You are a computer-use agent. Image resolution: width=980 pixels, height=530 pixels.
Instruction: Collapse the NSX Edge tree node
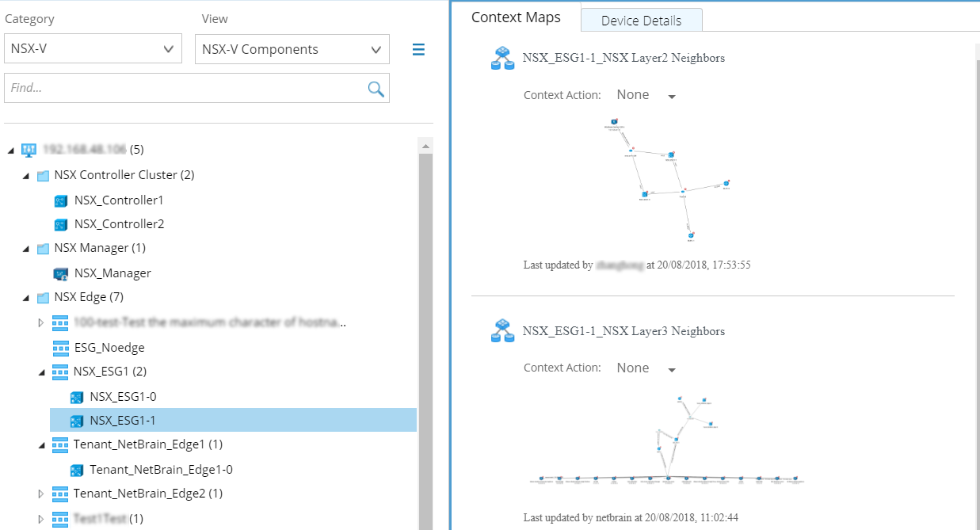25,298
